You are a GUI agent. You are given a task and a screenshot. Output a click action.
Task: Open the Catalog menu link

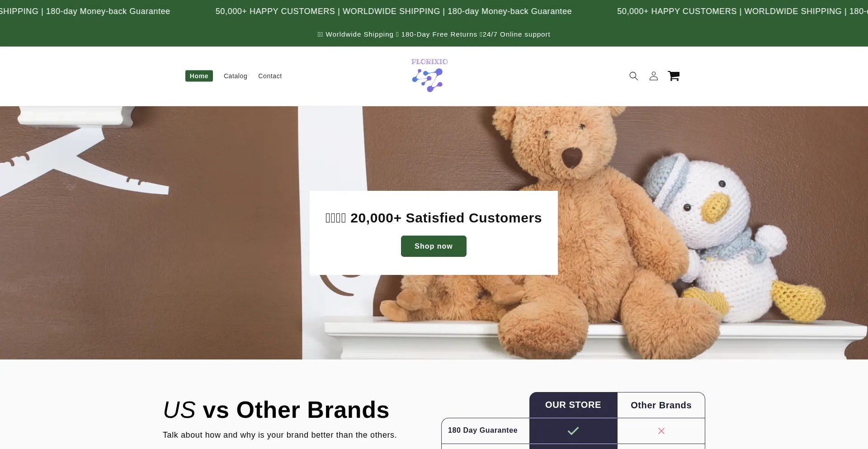point(236,76)
